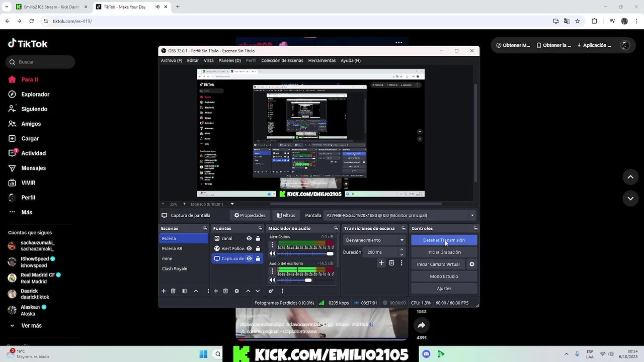The width and height of the screenshot is (644, 362).
Task: Open the Vista menu in OBS
Action: (208, 60)
